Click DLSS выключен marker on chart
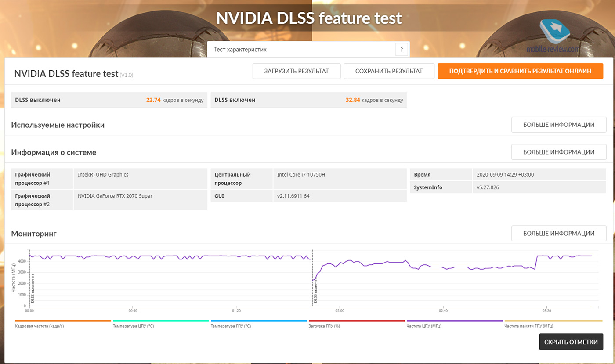Viewport: 615px width, 364px height. point(33,288)
